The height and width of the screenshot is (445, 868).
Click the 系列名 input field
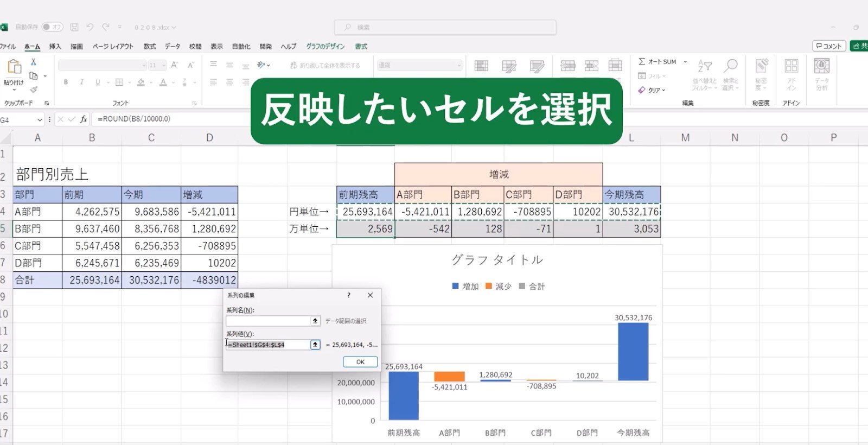268,321
